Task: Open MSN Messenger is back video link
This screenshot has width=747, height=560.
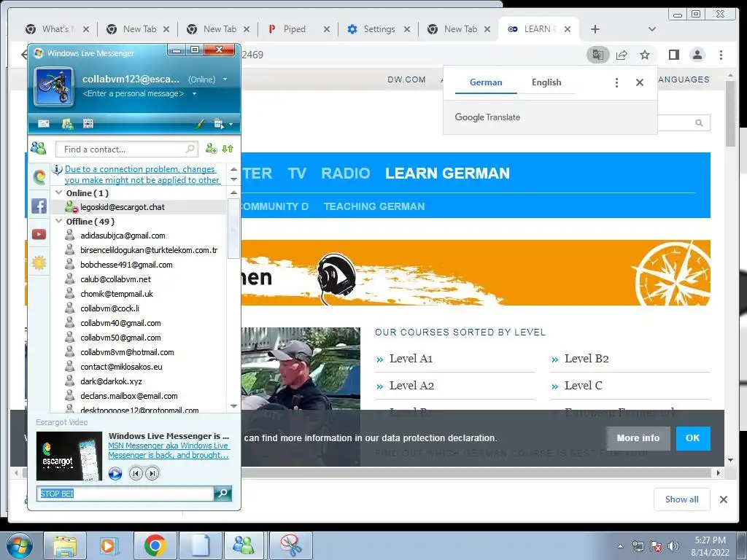Action: [x=169, y=450]
